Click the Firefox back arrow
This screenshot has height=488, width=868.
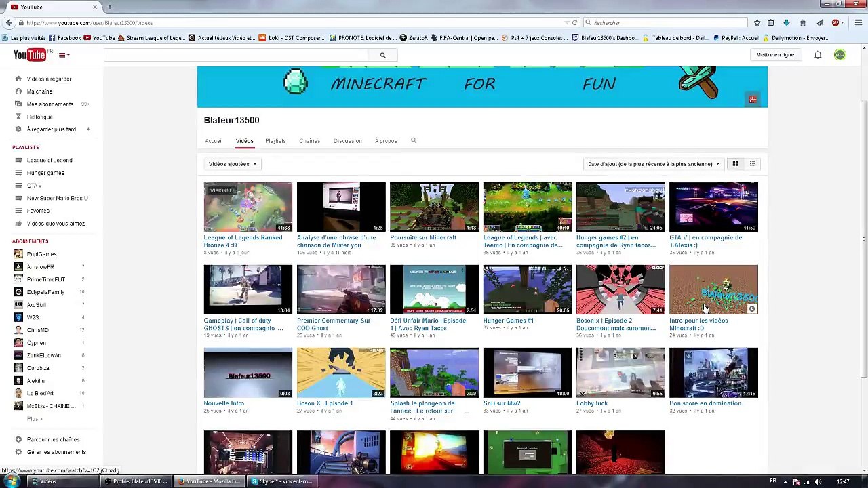tap(9, 23)
